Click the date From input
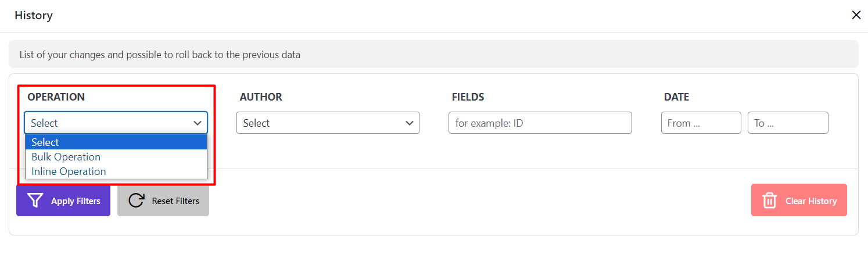 (701, 123)
